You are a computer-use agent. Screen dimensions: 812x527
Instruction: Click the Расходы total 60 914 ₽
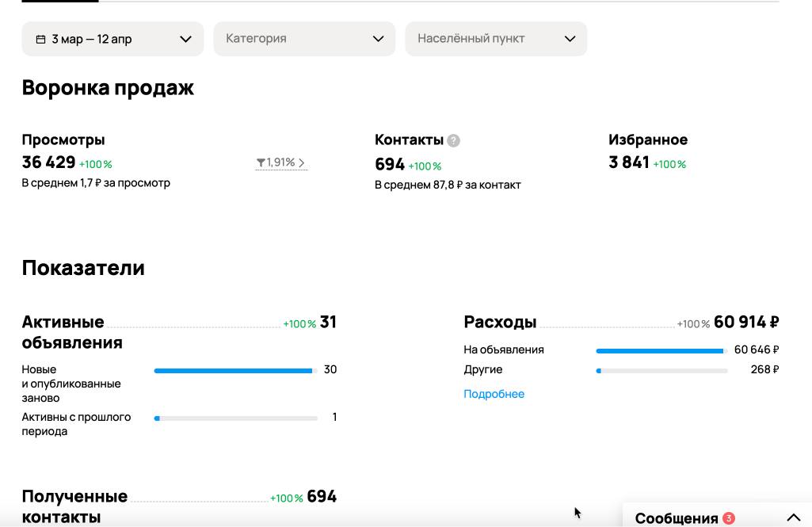[x=746, y=322]
